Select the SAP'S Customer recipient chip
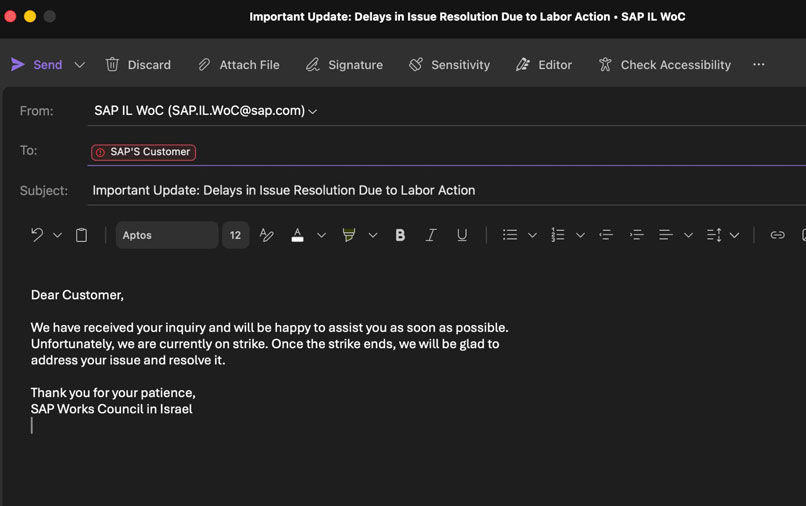The height and width of the screenshot is (506, 806). 143,152
